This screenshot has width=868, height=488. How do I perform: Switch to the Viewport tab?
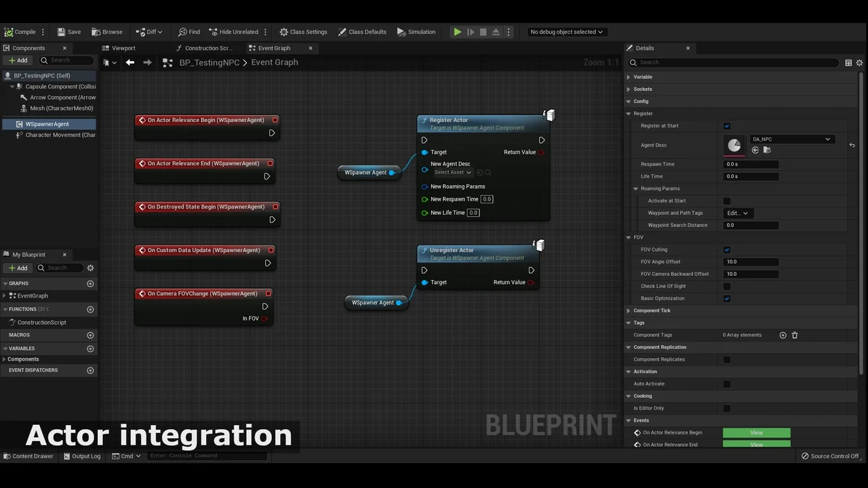[x=123, y=48]
